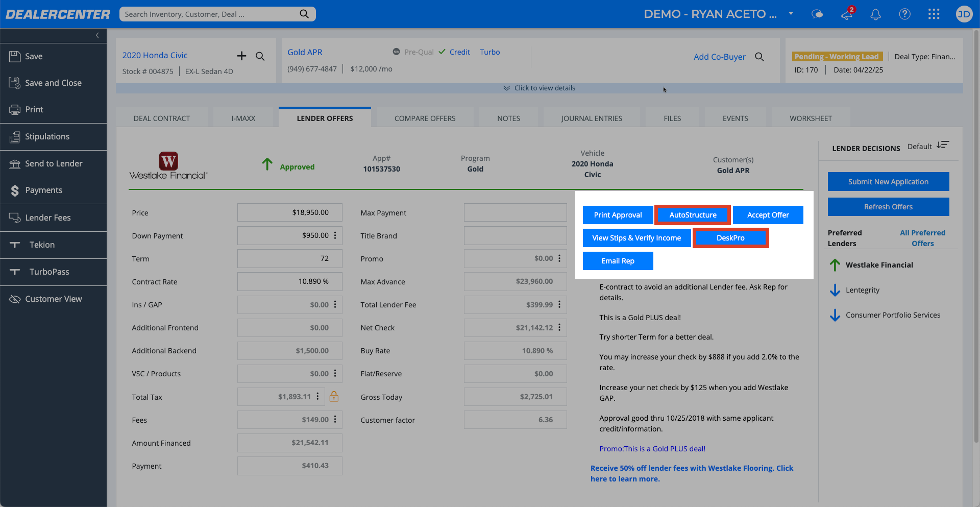Screen dimensions: 980x507
Task: Click the Turbo link
Action: (x=489, y=52)
